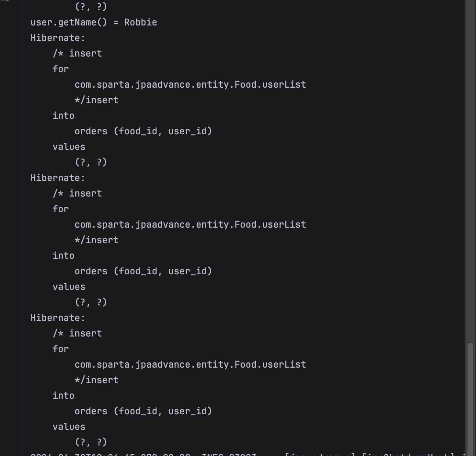Viewport: 476px width, 456px height.
Task: Click the last 'for' keyword line
Action: pyautogui.click(x=60, y=349)
